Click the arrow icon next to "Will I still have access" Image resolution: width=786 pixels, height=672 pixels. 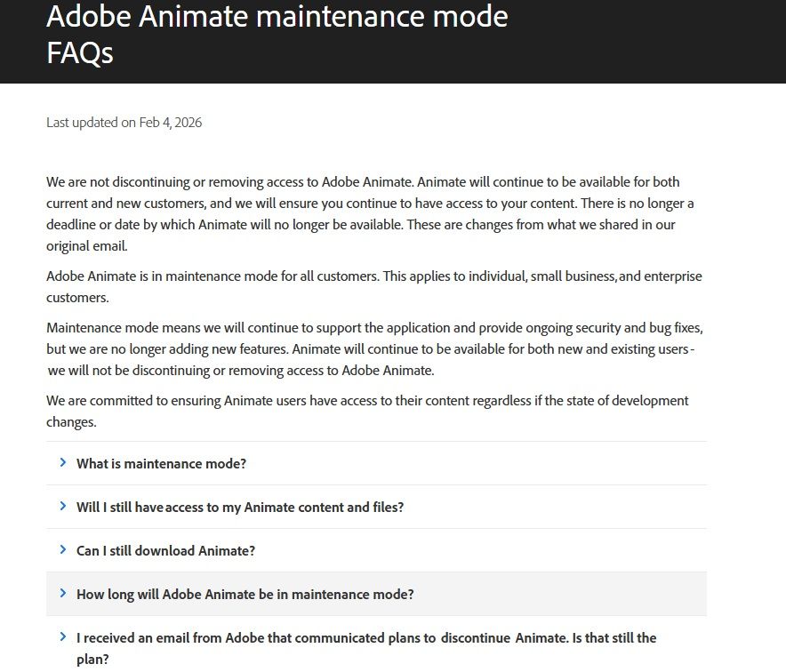63,506
